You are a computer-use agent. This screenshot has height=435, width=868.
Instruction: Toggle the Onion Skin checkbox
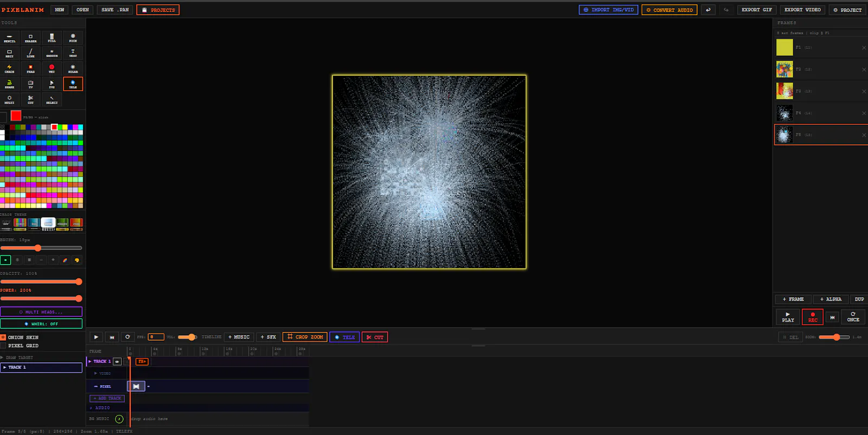pyautogui.click(x=3, y=337)
